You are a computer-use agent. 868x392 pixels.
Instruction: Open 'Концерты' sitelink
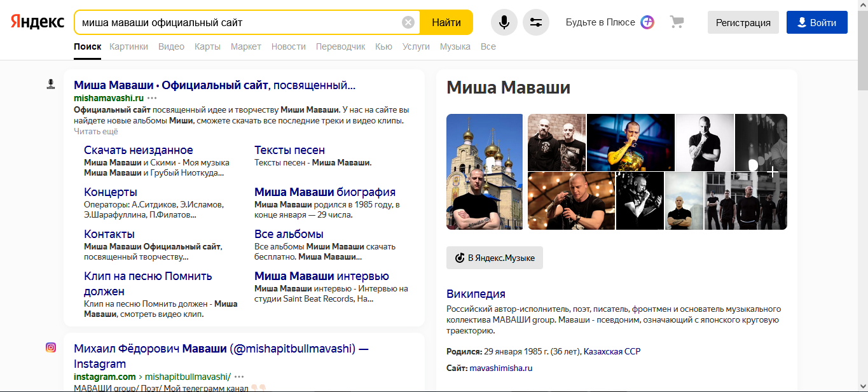pos(111,192)
